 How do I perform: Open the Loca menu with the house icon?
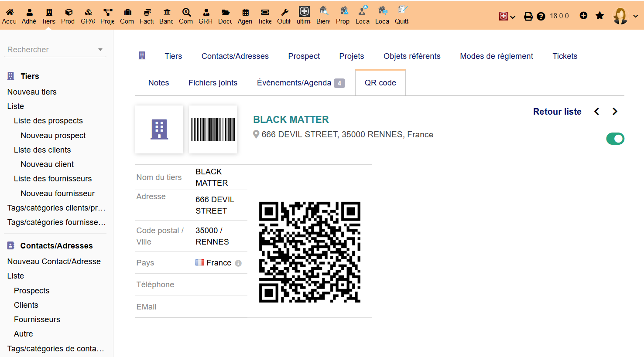click(x=382, y=16)
